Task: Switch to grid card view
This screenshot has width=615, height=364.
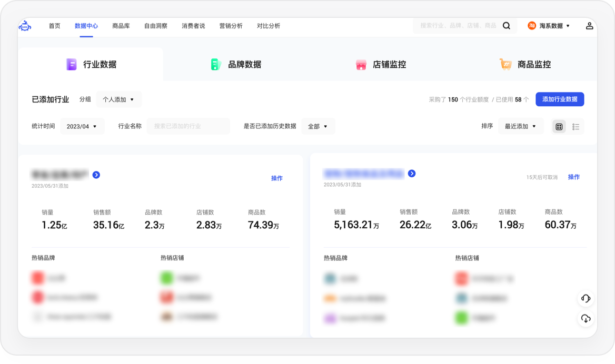Action: pyautogui.click(x=559, y=127)
